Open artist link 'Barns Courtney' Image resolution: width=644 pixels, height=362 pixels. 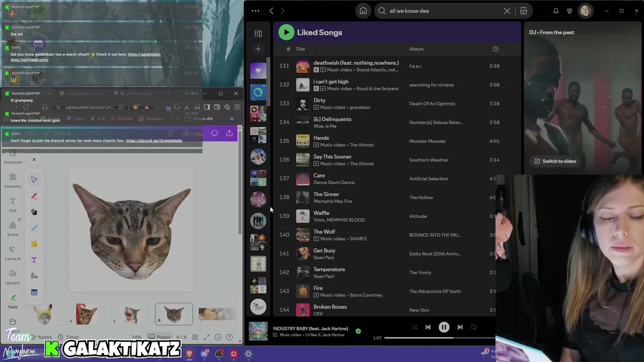tap(366, 295)
